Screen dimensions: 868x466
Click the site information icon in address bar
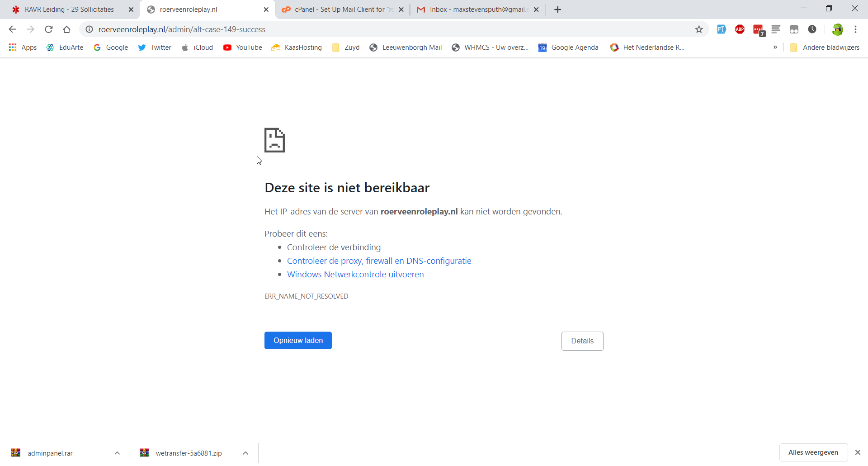[90, 29]
